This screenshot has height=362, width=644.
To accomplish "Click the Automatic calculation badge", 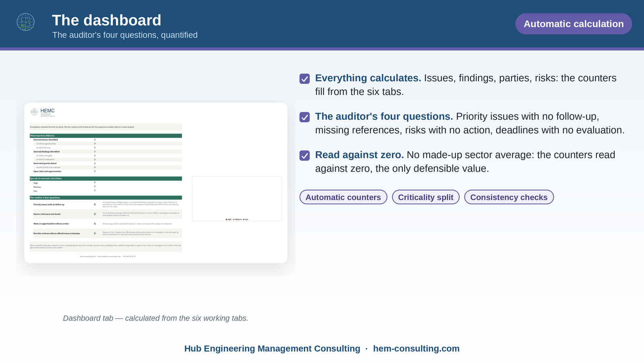I will (574, 24).
